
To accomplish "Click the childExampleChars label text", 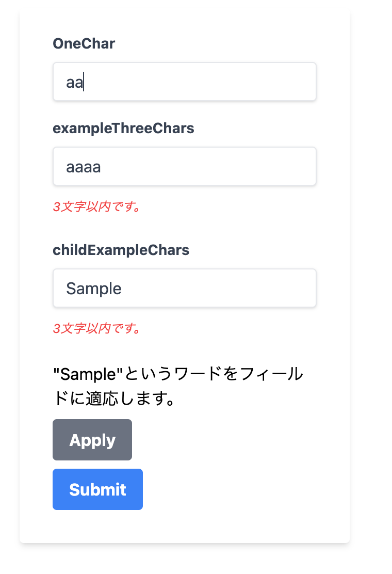I will [x=121, y=250].
